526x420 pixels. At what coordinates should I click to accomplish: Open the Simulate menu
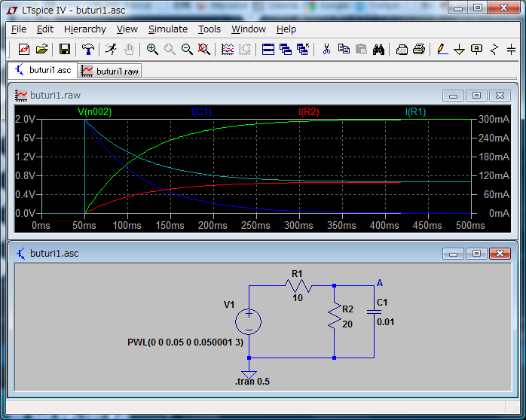coord(167,29)
